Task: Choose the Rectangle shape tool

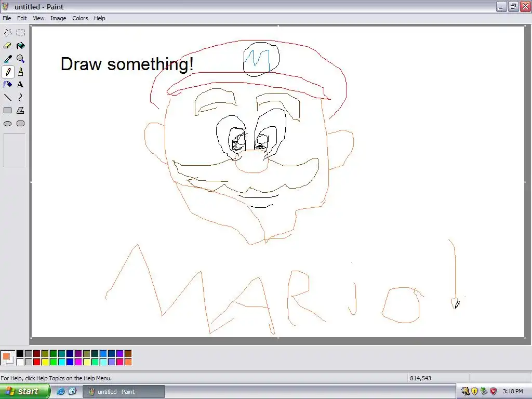Action: click(8, 111)
